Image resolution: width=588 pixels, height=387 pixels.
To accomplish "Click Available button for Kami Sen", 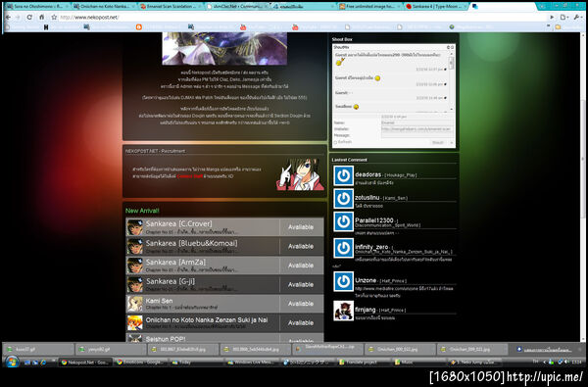I will click(x=301, y=304).
